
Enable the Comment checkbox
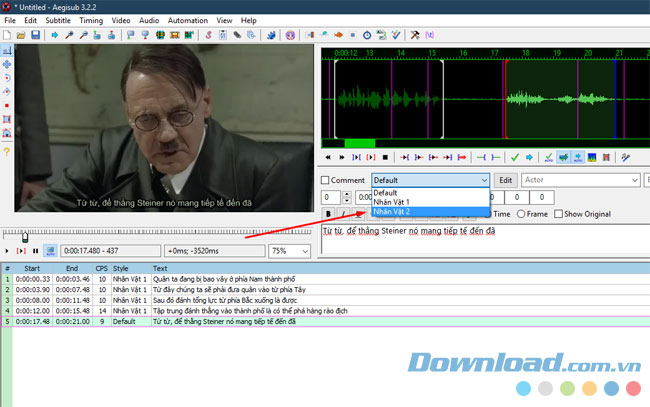pyautogui.click(x=327, y=180)
